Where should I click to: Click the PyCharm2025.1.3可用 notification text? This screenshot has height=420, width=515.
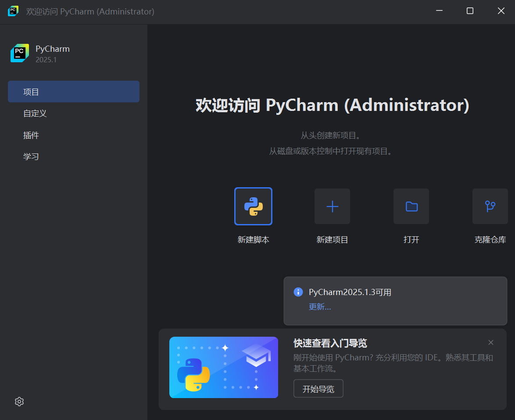pos(350,292)
